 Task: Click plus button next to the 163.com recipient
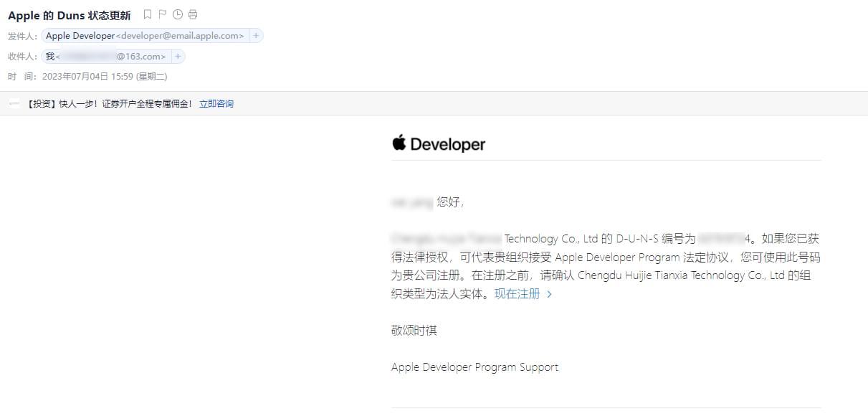tap(178, 57)
